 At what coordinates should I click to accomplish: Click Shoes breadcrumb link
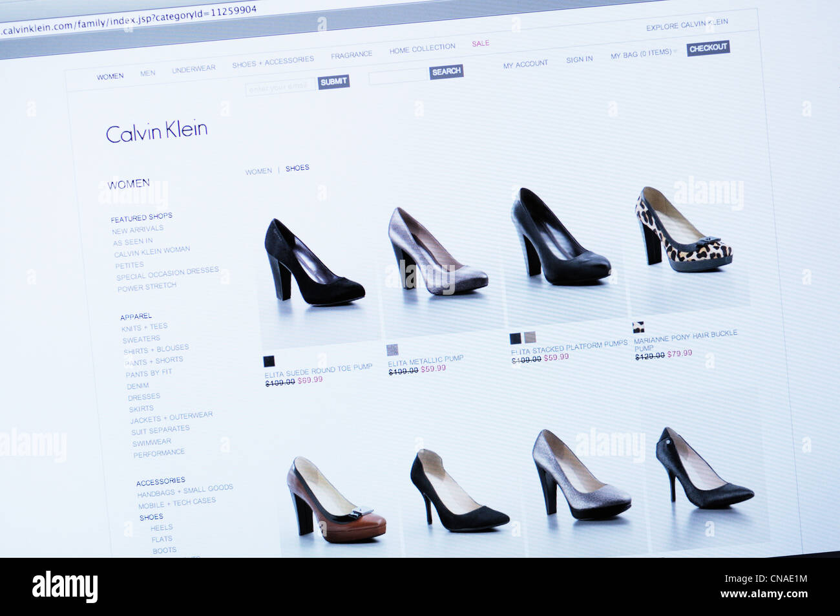pyautogui.click(x=297, y=168)
